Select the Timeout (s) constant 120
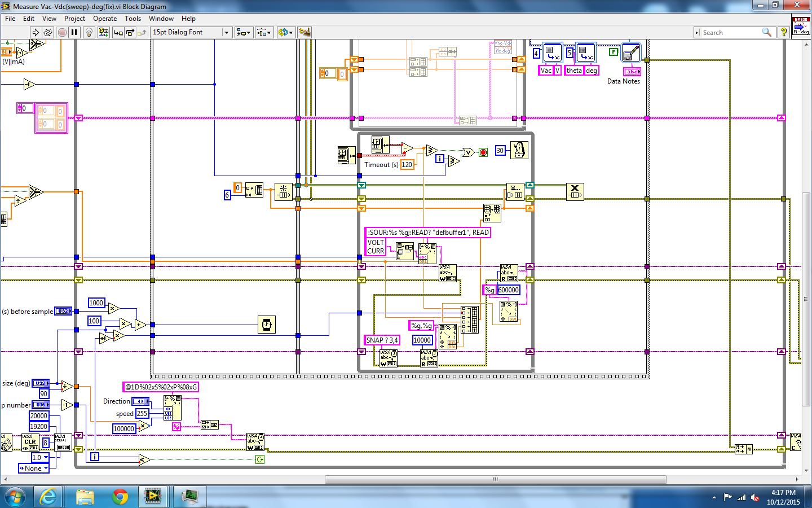812x508 pixels. (x=407, y=165)
